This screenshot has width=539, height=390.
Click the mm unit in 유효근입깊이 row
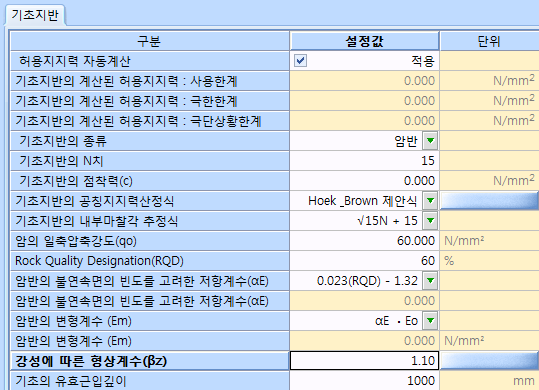pos(524,381)
